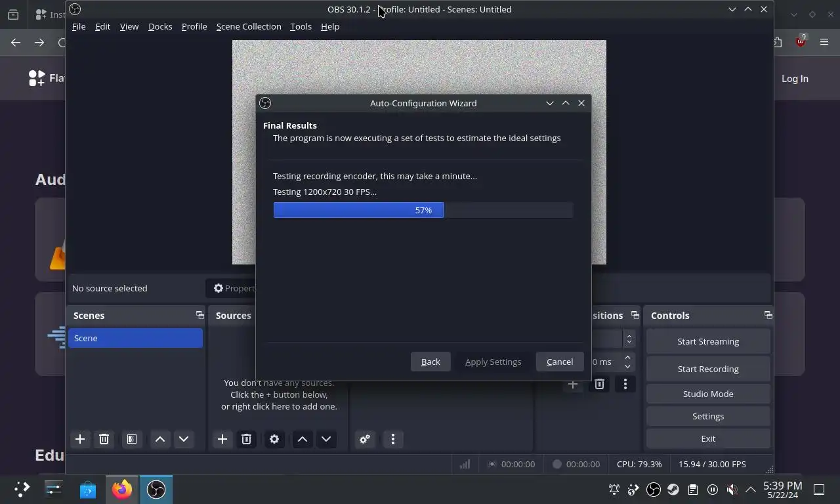Open clipboard icon in system tray

(693, 490)
